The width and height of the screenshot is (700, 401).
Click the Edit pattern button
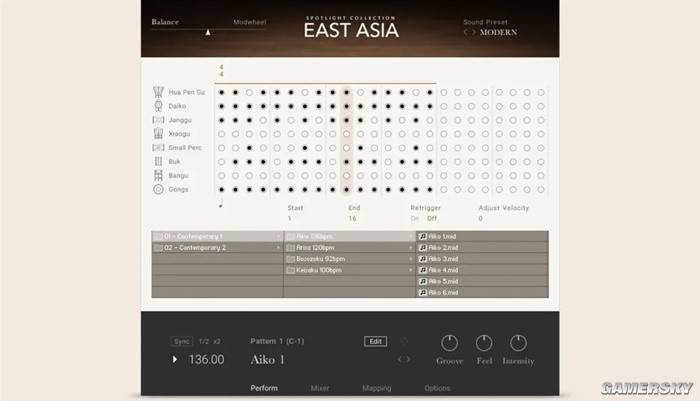click(x=375, y=341)
